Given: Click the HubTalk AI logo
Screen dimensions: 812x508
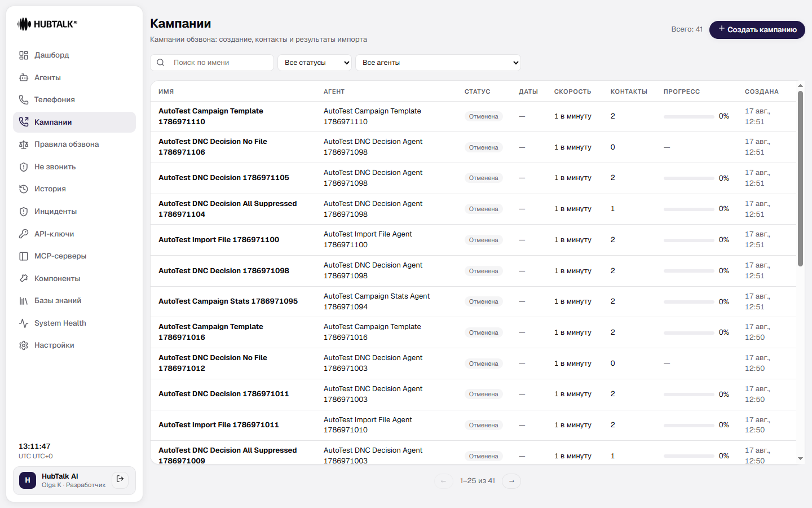Looking at the screenshot, I should [x=47, y=24].
